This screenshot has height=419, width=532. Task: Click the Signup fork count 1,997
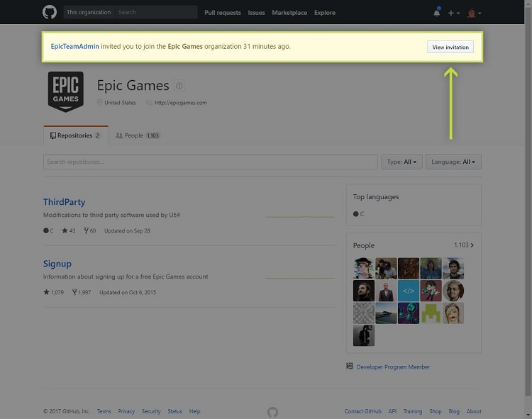coord(82,292)
